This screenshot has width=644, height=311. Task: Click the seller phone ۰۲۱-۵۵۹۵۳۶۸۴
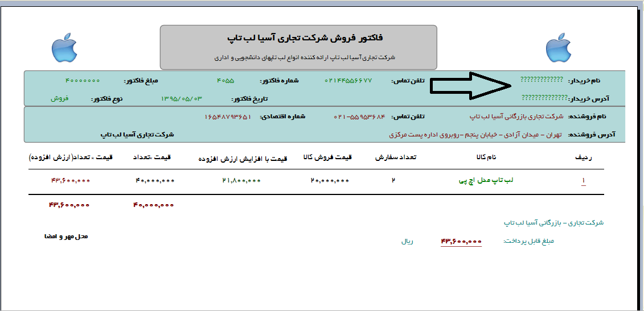(360, 117)
